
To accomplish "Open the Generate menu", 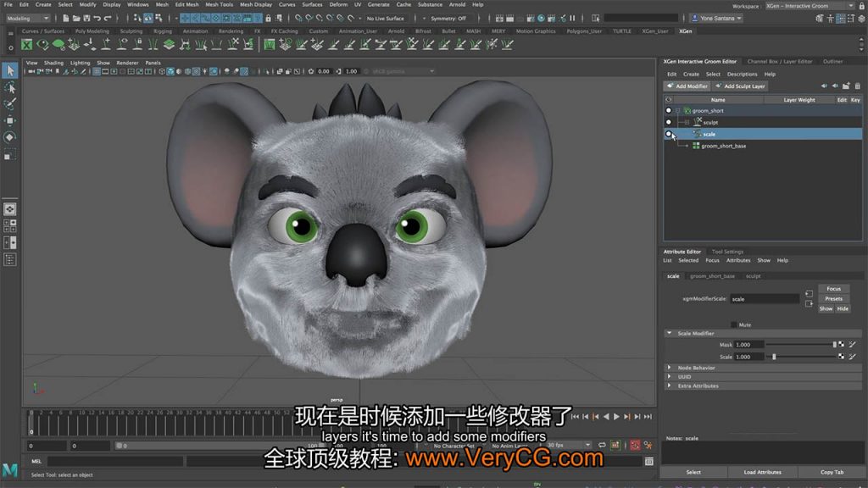I will (379, 4).
